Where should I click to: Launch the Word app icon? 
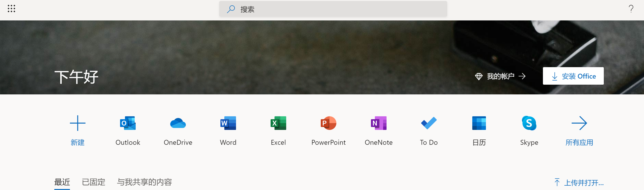(228, 123)
